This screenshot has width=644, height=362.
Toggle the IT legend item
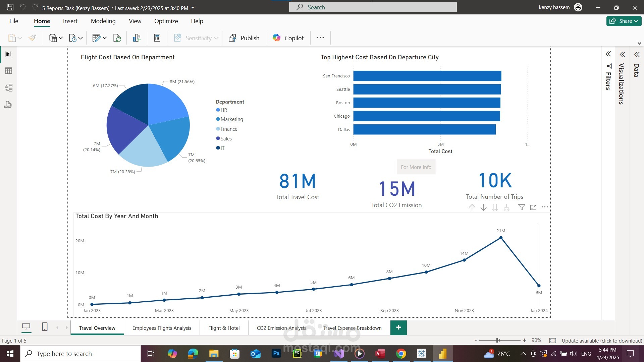220,148
